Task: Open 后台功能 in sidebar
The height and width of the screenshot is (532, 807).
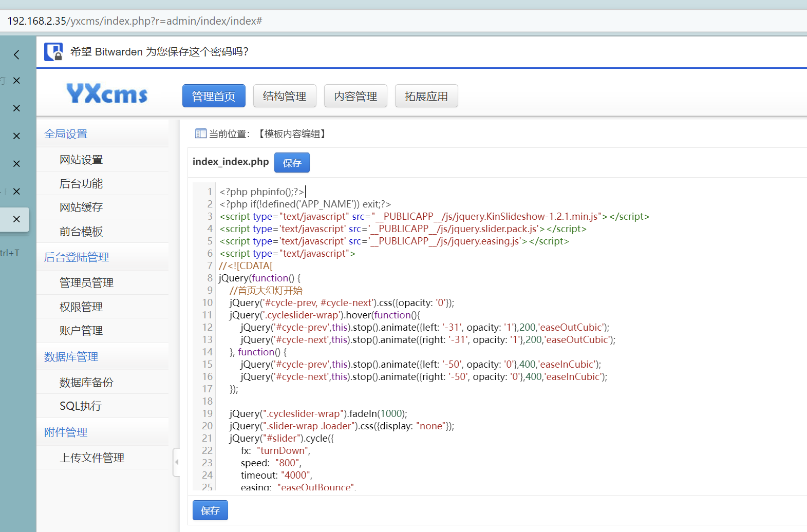Action: (x=103, y=183)
